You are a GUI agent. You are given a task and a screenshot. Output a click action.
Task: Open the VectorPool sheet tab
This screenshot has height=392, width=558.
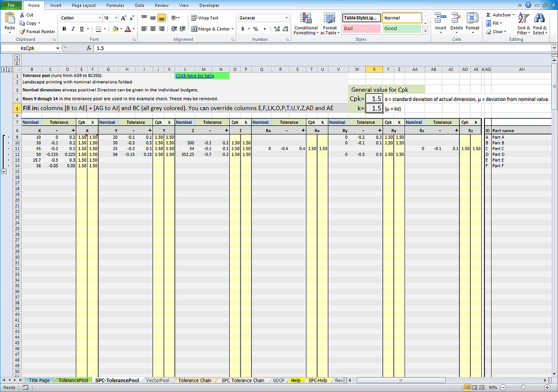(x=158, y=380)
